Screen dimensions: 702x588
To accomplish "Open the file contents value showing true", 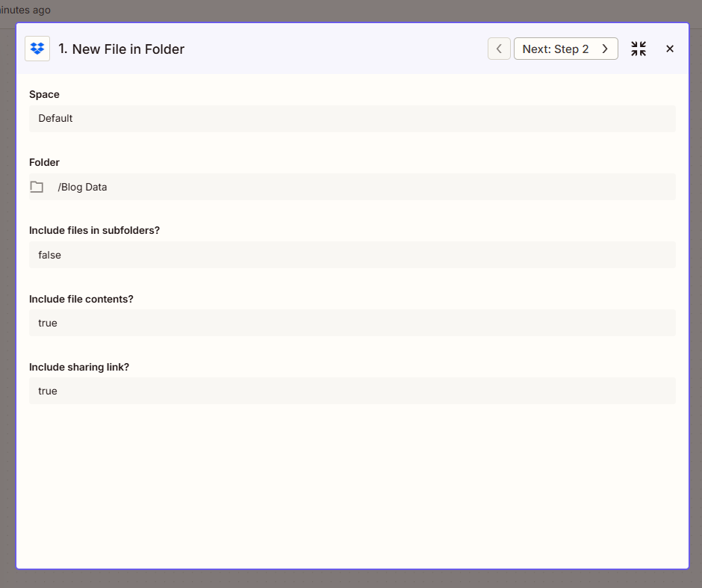I will pyautogui.click(x=352, y=323).
